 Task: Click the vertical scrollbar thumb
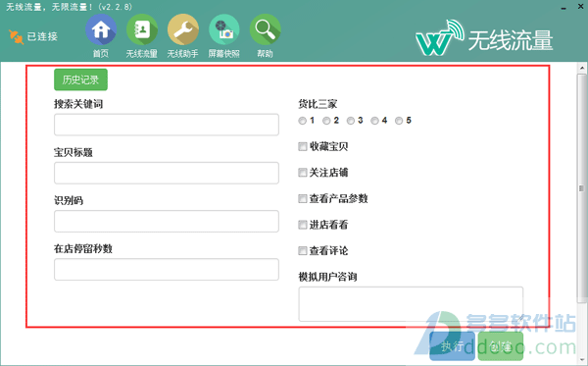(x=581, y=187)
